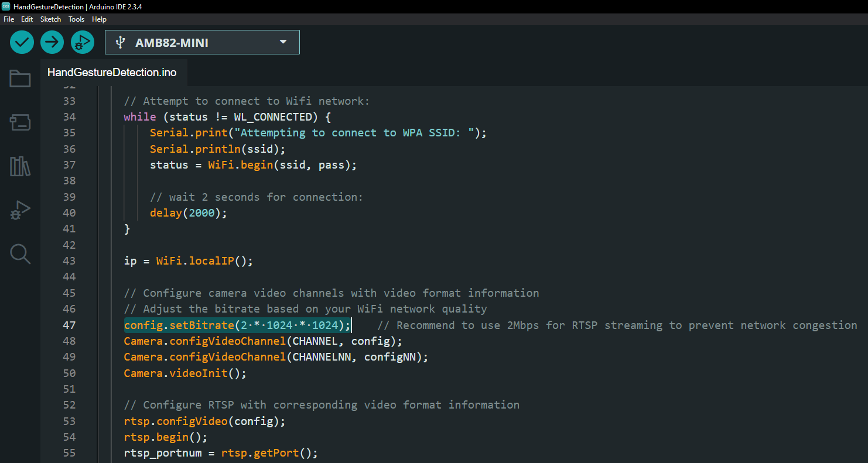Click the Arduino IDE title bar logo
Screen dimensions: 868x463
6,6
